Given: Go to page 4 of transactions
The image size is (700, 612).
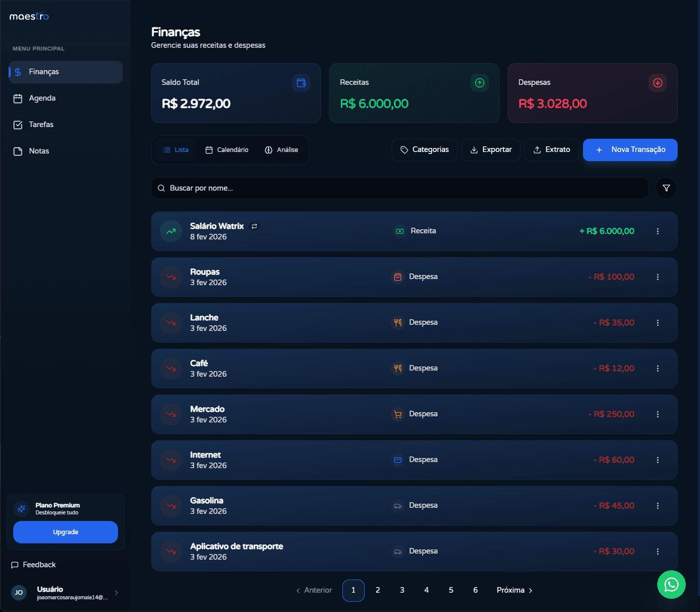Looking at the screenshot, I should [x=426, y=590].
